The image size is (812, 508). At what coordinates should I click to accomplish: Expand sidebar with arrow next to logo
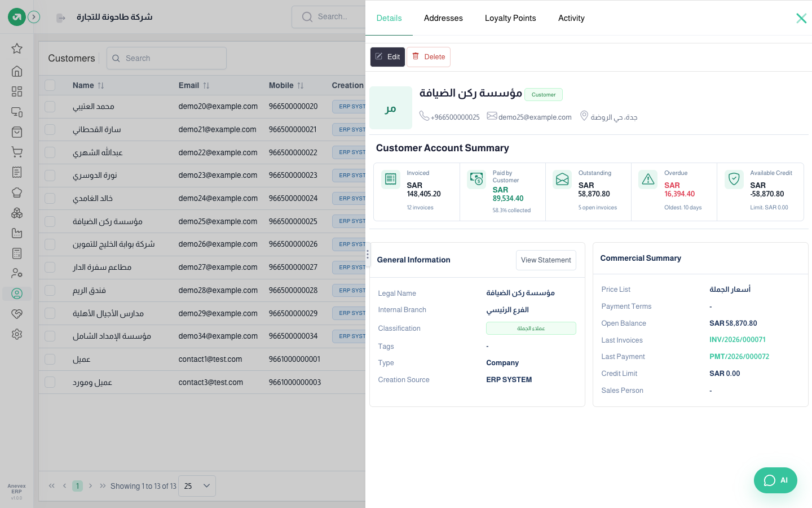click(x=34, y=17)
